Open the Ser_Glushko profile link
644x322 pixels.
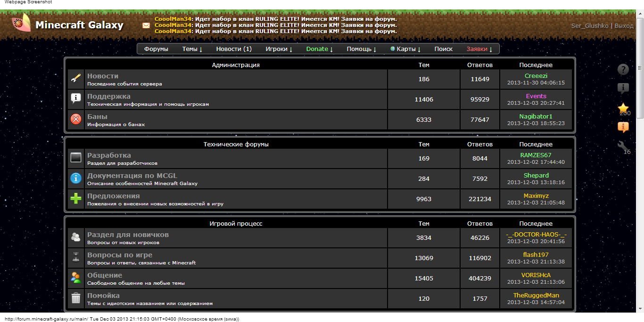pos(590,26)
